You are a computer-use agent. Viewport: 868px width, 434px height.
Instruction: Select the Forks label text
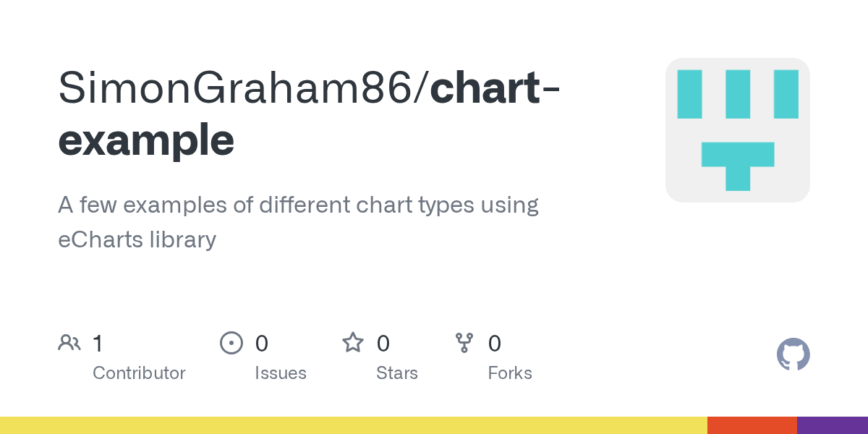pos(509,373)
